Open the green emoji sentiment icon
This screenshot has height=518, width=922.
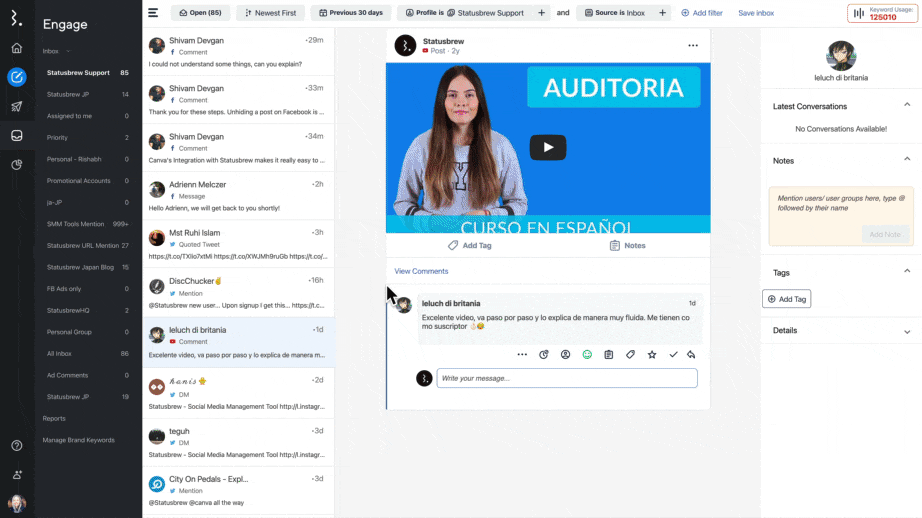coord(587,354)
